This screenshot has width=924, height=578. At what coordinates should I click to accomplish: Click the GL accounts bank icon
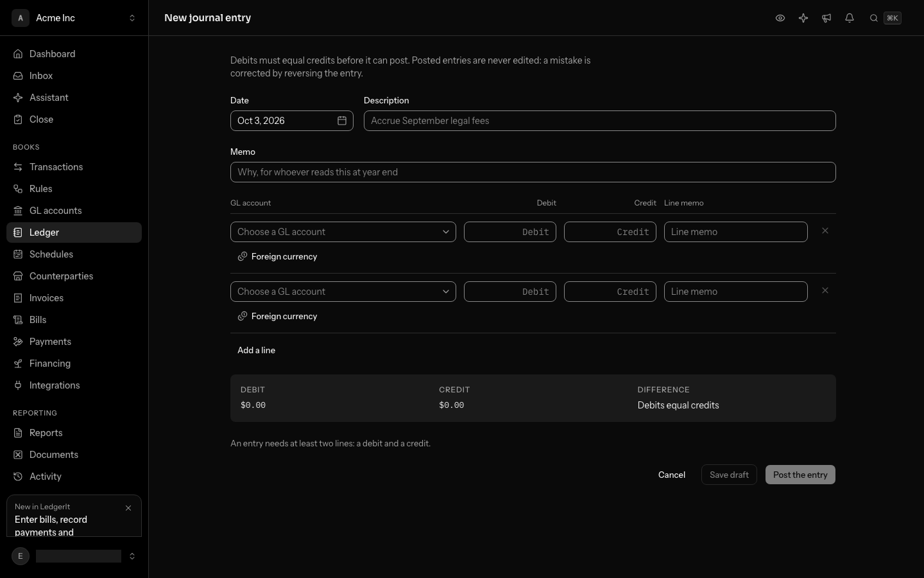coord(18,211)
